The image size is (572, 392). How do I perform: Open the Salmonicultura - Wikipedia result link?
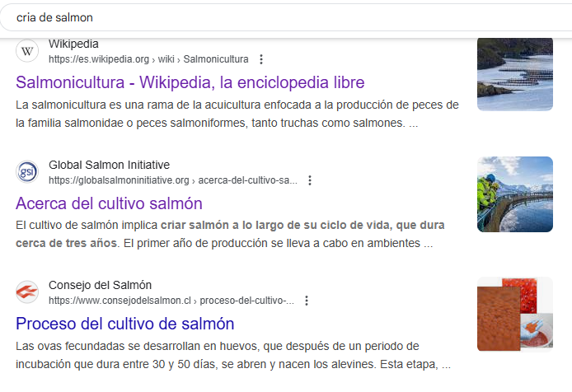190,82
